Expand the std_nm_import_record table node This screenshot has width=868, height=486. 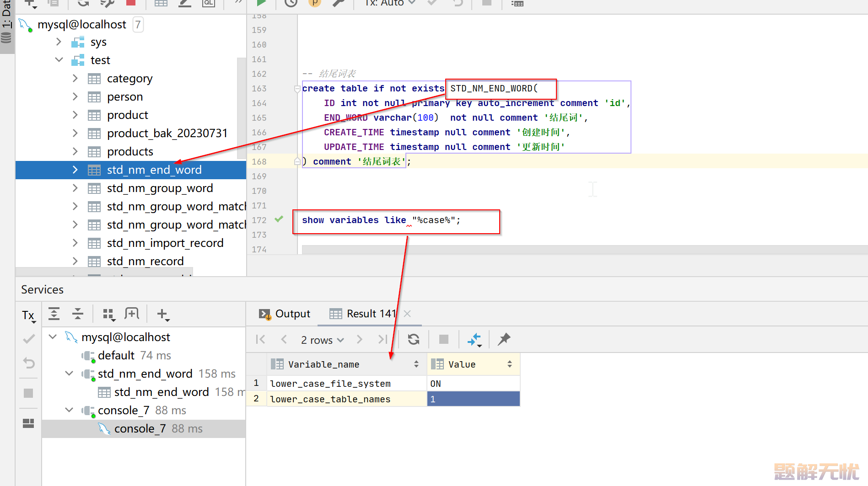click(75, 243)
